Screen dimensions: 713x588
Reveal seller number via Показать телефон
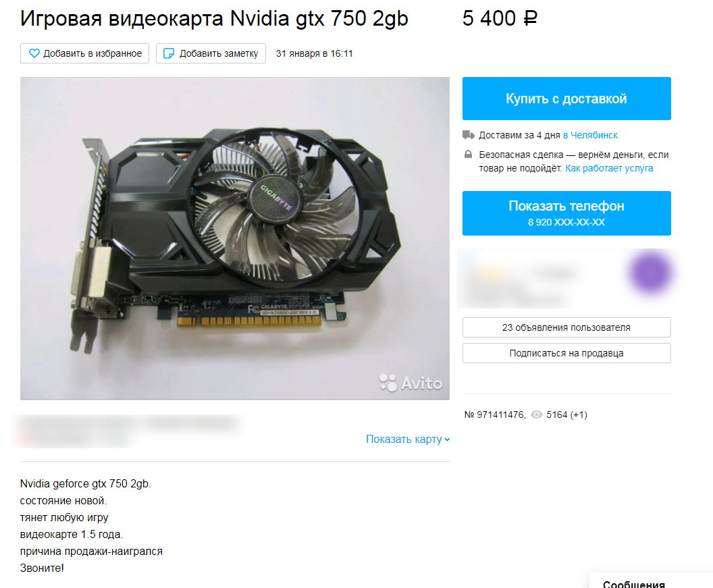(x=566, y=213)
